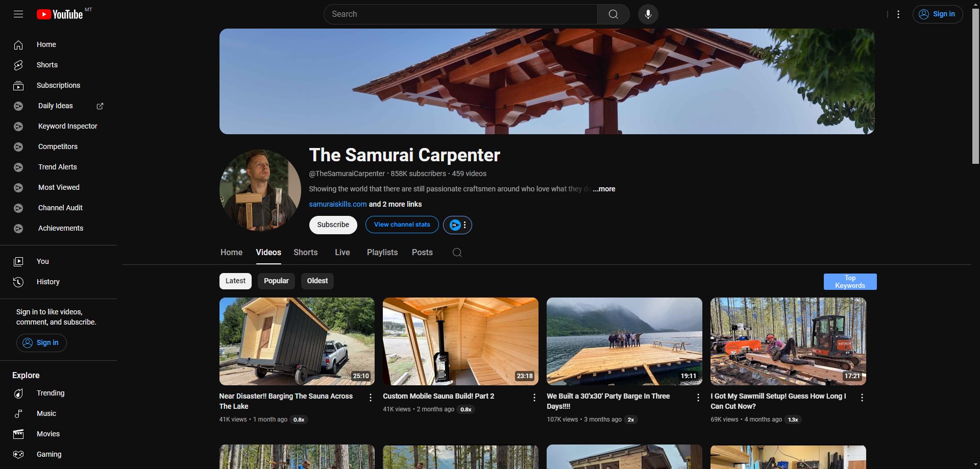Open Trending in Explore section

[50, 393]
